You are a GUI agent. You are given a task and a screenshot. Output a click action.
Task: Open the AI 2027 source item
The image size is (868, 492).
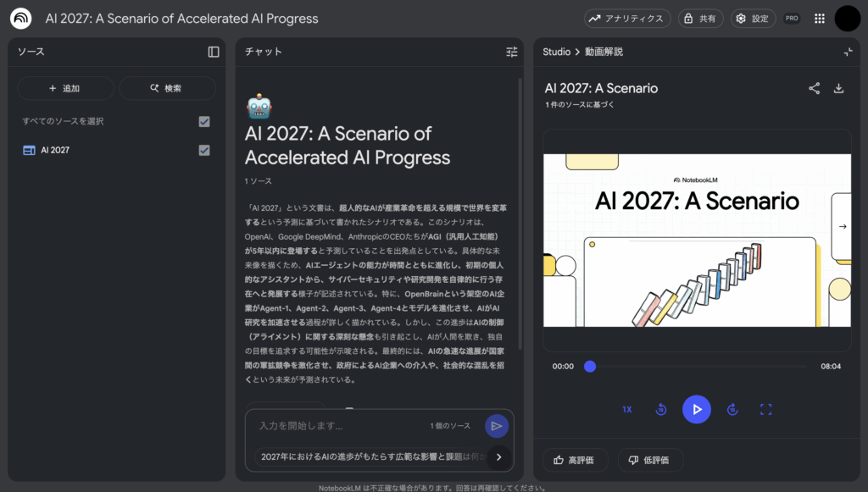point(55,150)
